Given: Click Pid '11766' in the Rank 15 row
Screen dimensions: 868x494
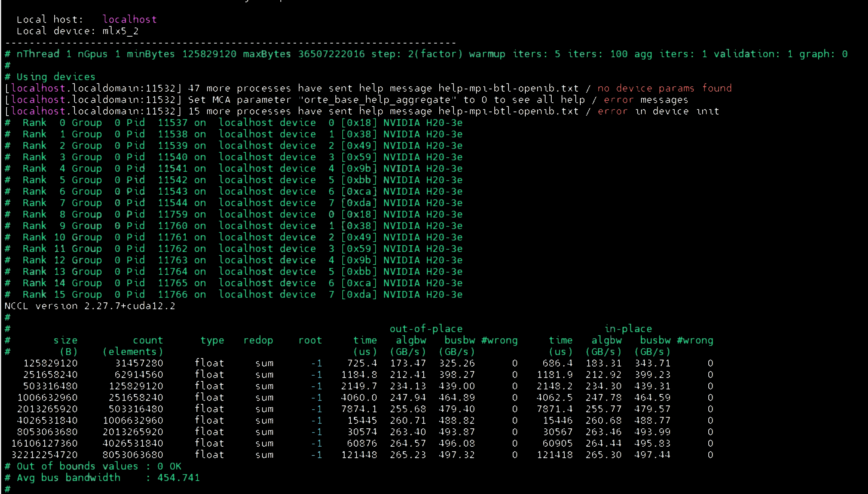Looking at the screenshot, I should [x=173, y=294].
